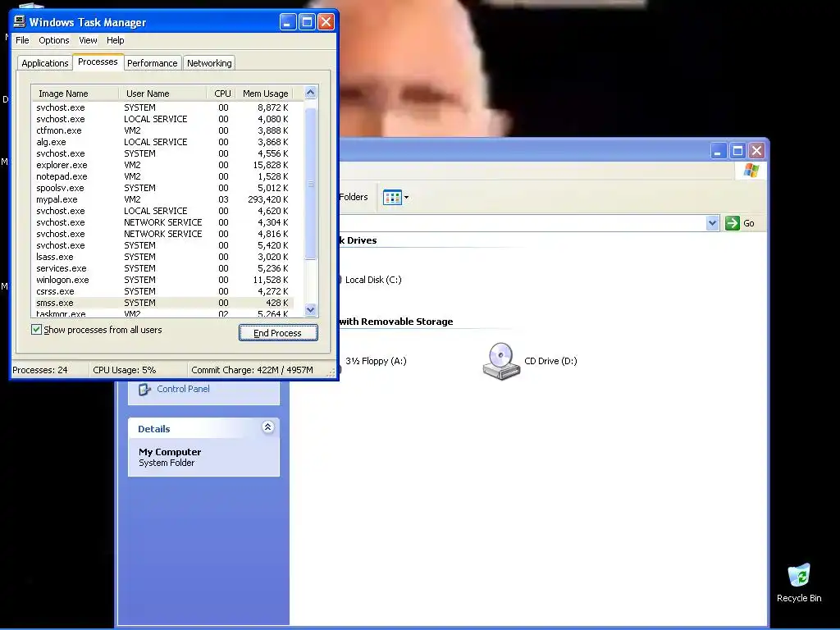
Task: Sort by Mem Usage column header
Action: pyautogui.click(x=265, y=94)
